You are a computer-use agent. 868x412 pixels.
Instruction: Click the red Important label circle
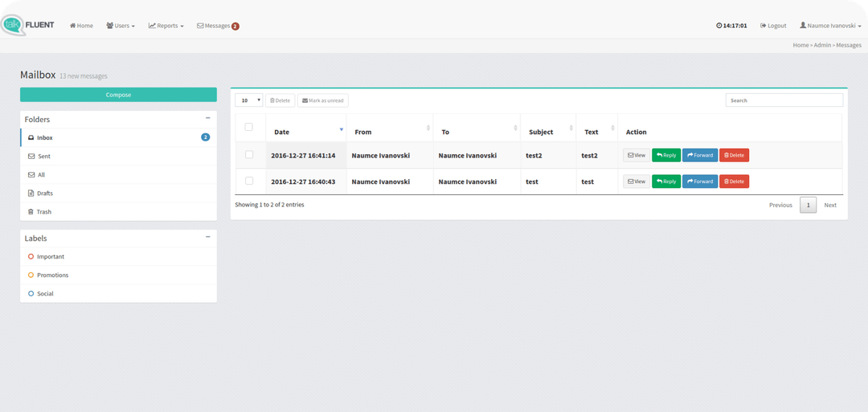(x=31, y=257)
